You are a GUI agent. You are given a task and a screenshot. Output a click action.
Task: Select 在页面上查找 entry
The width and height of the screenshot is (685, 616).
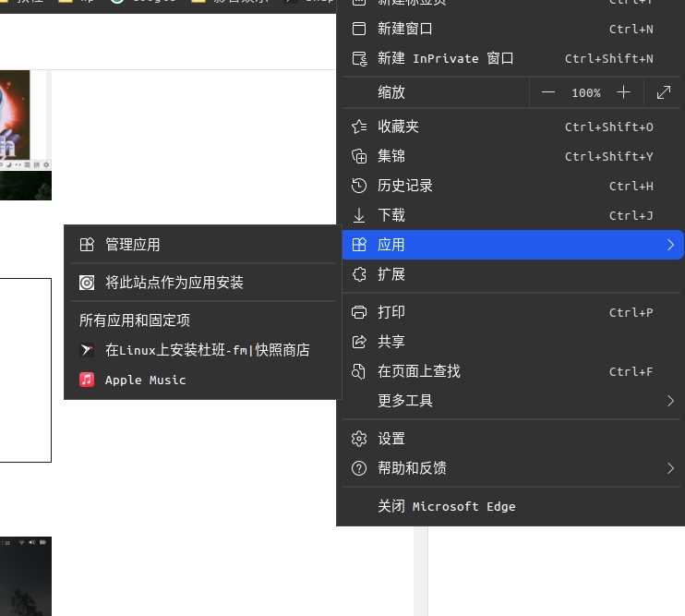click(x=511, y=371)
